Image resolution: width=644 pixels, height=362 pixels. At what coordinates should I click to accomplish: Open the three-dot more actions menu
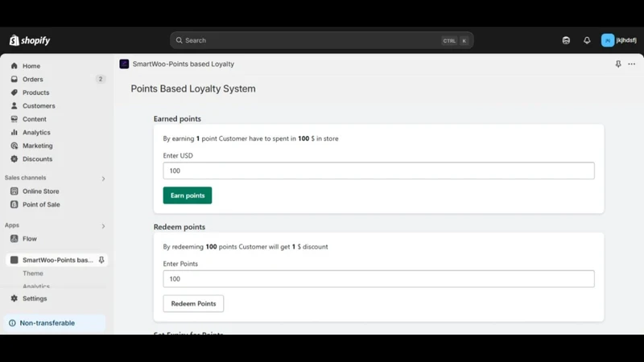click(632, 64)
